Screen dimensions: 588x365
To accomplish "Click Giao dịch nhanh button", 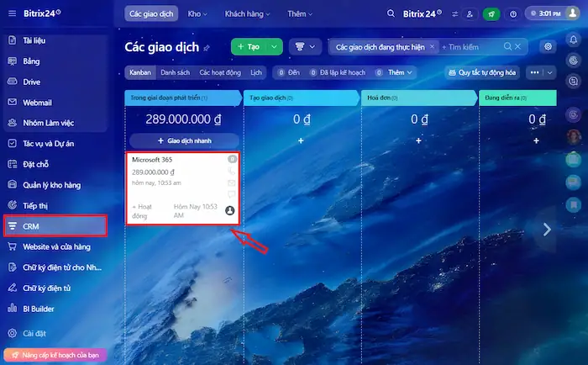I will tap(184, 140).
